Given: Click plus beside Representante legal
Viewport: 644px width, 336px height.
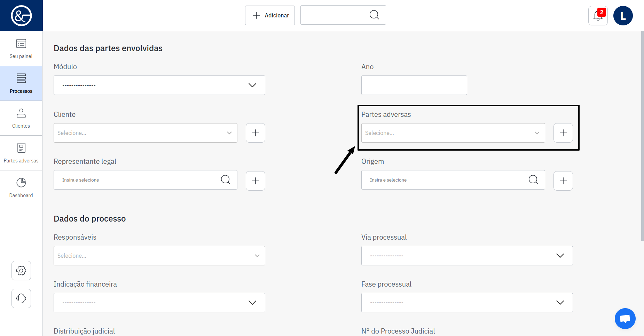Looking at the screenshot, I should pyautogui.click(x=256, y=181).
